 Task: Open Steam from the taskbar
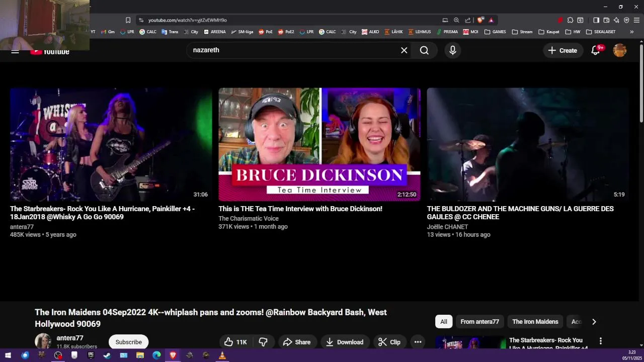click(x=107, y=355)
